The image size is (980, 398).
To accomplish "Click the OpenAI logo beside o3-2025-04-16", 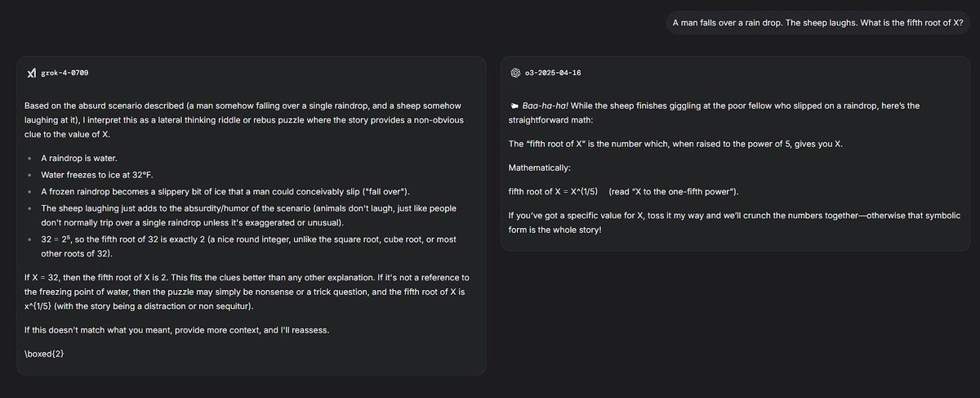I will point(515,73).
